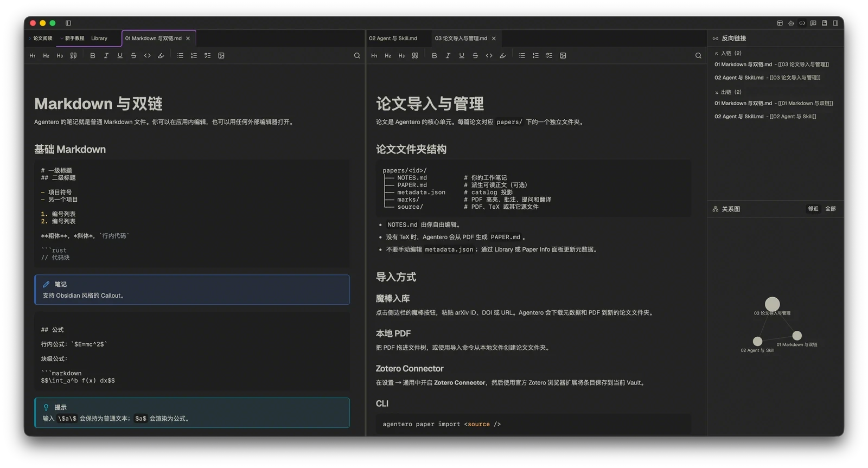Click the Zotero Connector heading
The width and height of the screenshot is (868, 468).
click(x=410, y=369)
